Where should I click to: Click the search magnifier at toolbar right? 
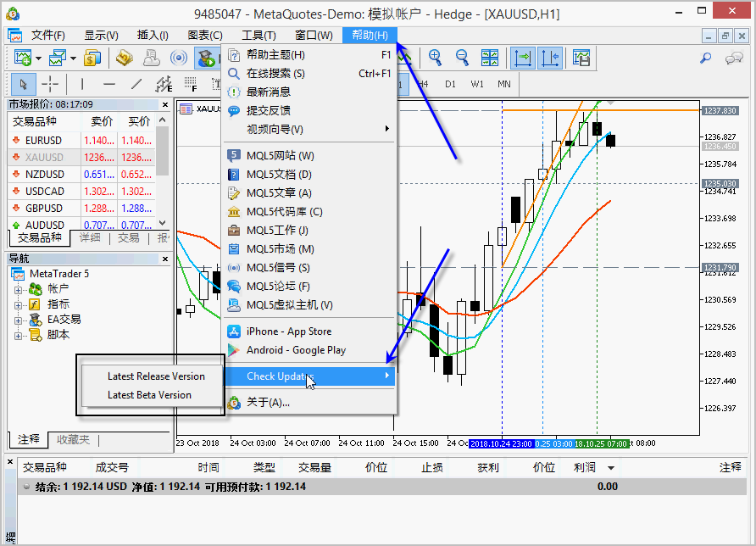705,58
